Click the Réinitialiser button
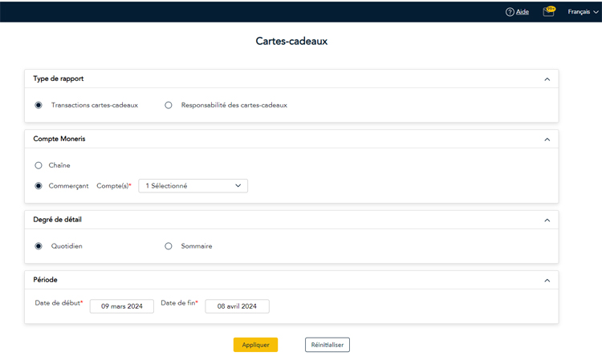The width and height of the screenshot is (602, 364). [327, 345]
